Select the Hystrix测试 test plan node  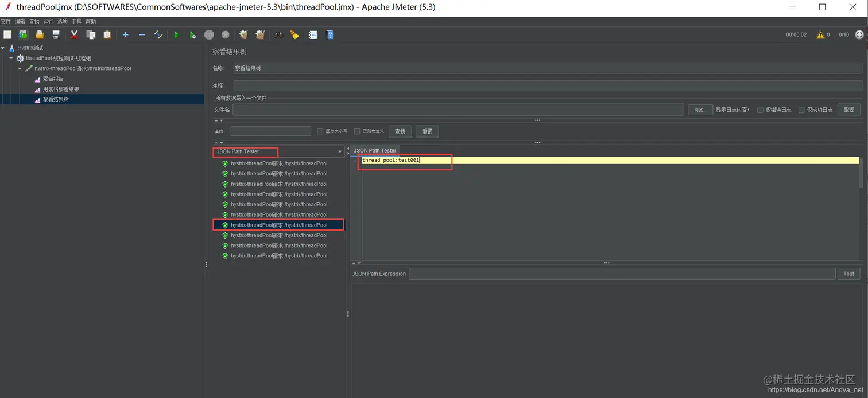point(30,48)
